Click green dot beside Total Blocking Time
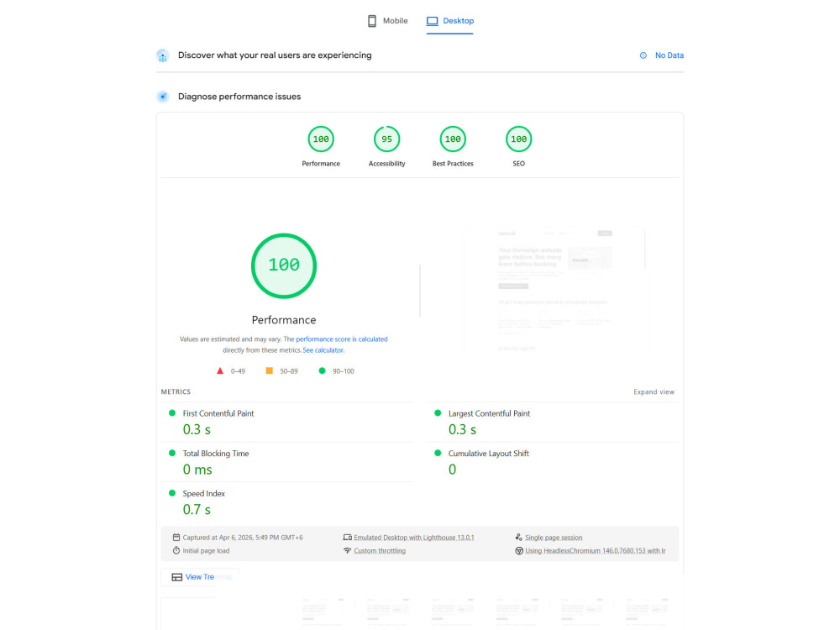840x630 pixels. [x=172, y=454]
